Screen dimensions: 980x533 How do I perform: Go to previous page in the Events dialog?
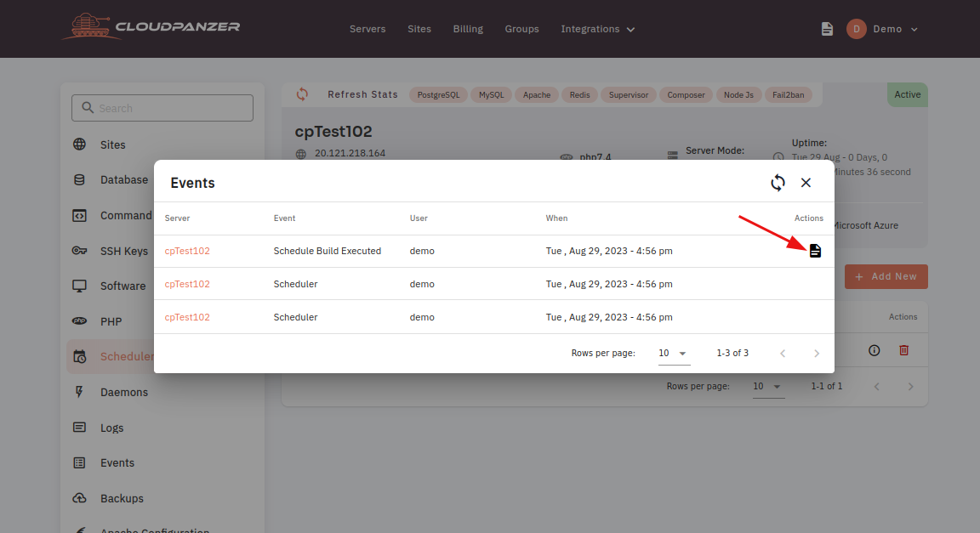pos(783,354)
